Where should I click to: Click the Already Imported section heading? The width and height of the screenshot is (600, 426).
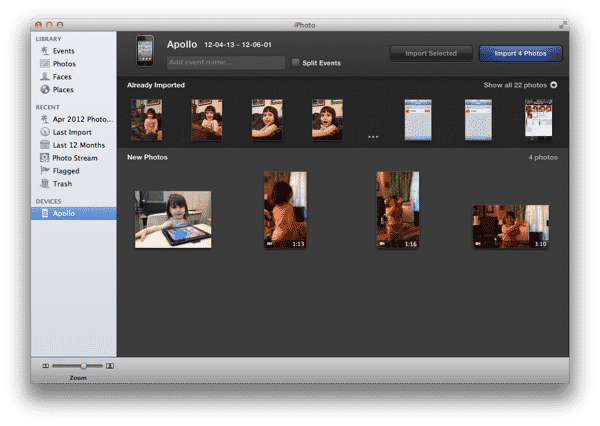(156, 85)
